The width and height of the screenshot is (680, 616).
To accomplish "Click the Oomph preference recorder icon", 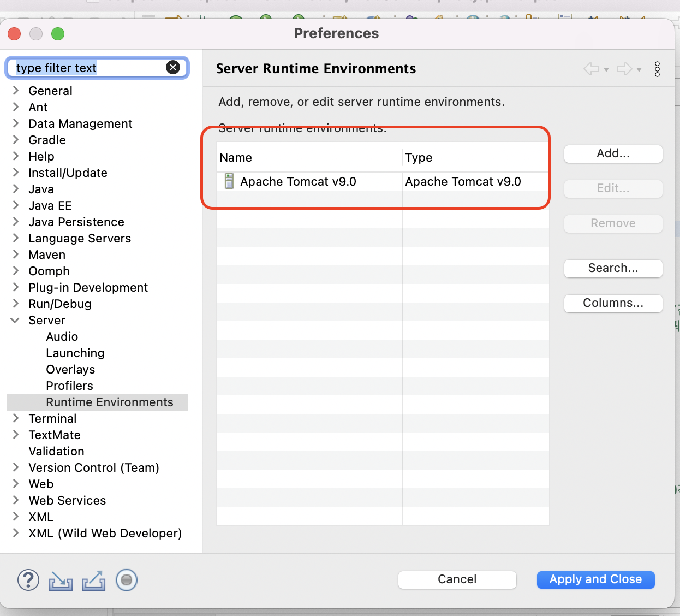I will pos(127,580).
